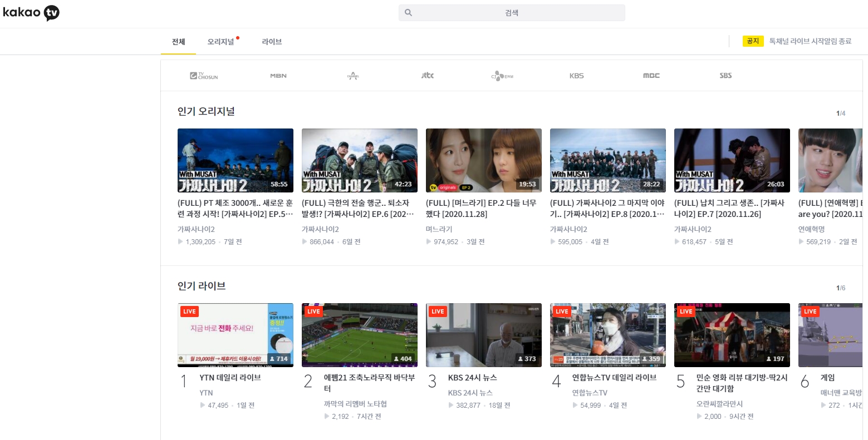Watch the YTN 데일리 라이브 thumbnail

pyautogui.click(x=236, y=335)
